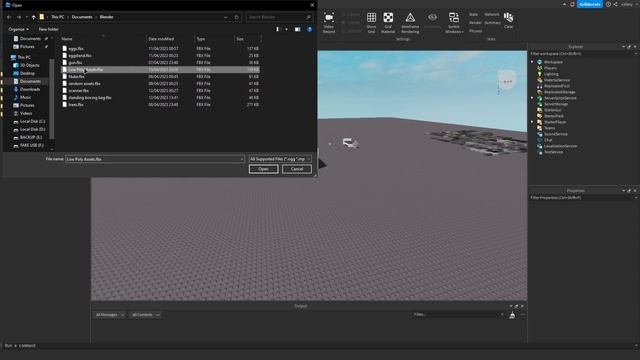This screenshot has height=360, width=640.
Task: Select ServerScriptService in the Explorer
Action: (560, 98)
